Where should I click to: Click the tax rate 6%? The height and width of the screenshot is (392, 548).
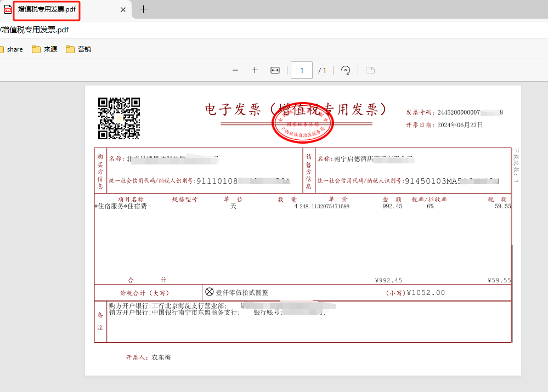430,207
